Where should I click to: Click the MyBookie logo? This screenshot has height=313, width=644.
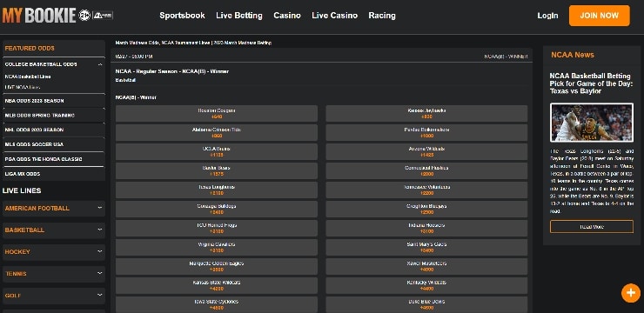coord(39,16)
